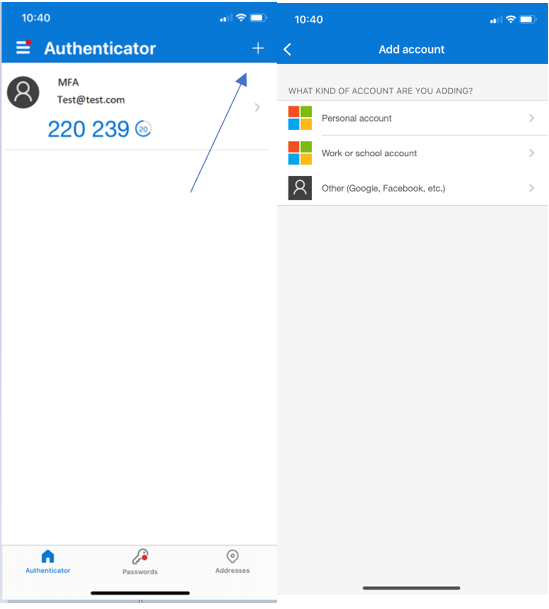
Task: Switch to the Authenticator home tab
Action: [x=48, y=561]
